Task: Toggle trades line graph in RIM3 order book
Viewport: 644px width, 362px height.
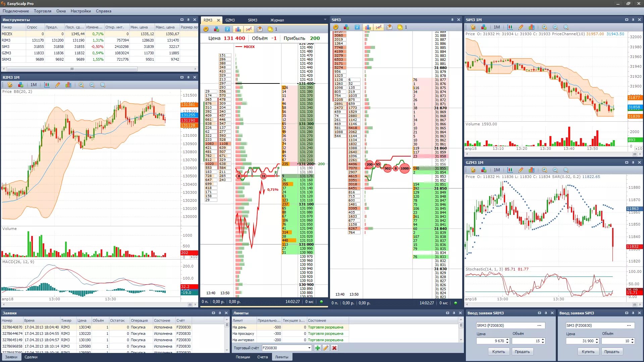Action: 249,29
